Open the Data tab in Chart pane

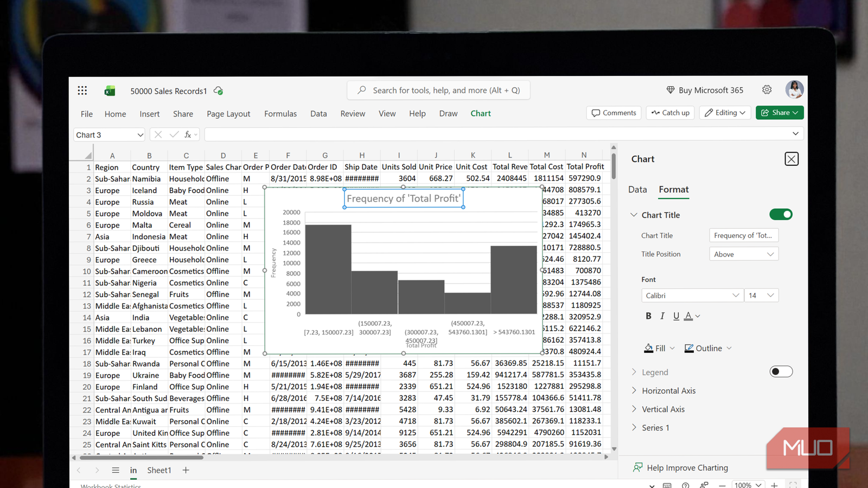pos(637,189)
